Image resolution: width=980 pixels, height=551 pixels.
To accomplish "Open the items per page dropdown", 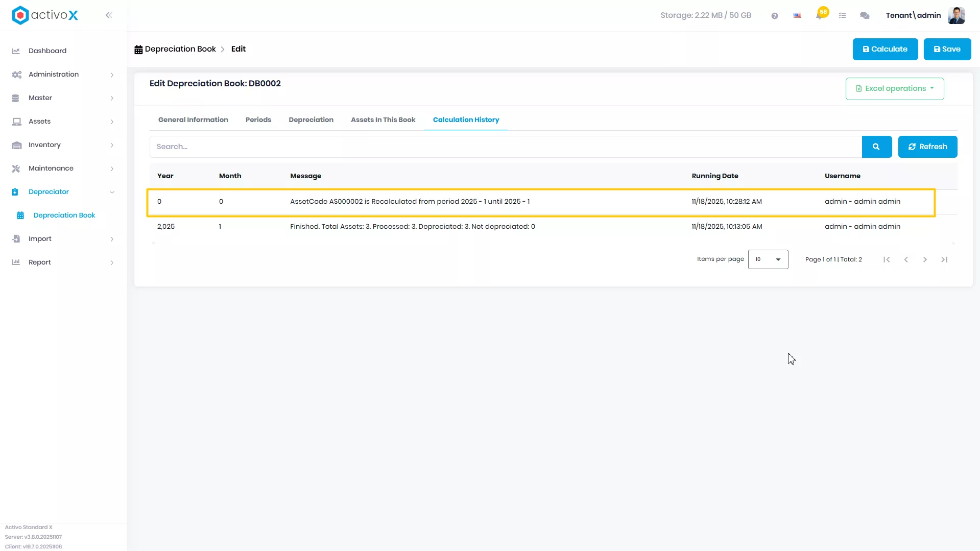I will pyautogui.click(x=768, y=259).
